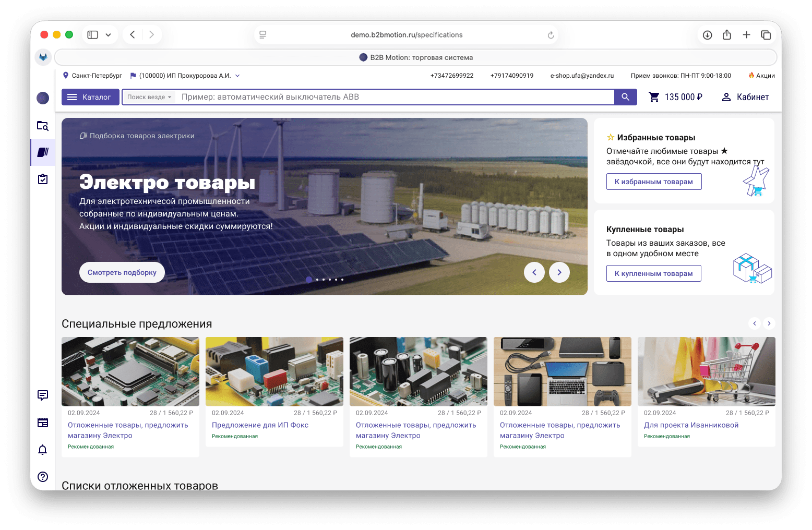Viewport: 812px width, 530px height.
Task: Click the Смотреть подборку button
Action: click(122, 272)
